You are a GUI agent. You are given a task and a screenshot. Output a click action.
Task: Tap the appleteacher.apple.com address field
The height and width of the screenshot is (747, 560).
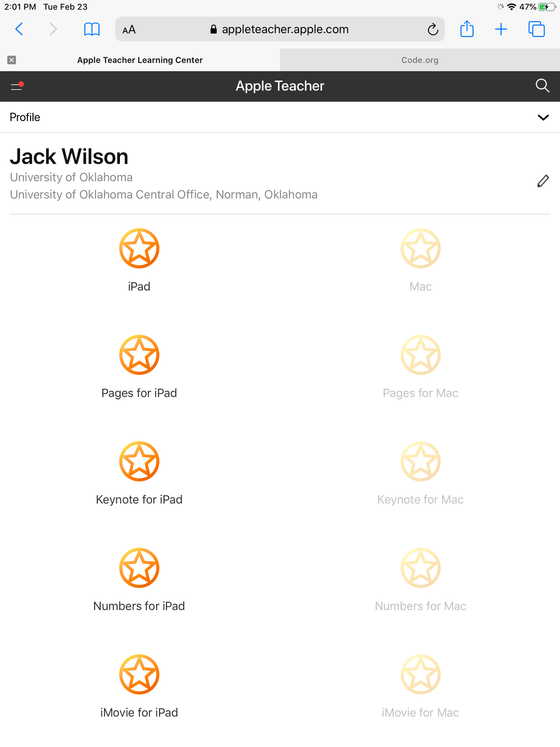(x=279, y=29)
